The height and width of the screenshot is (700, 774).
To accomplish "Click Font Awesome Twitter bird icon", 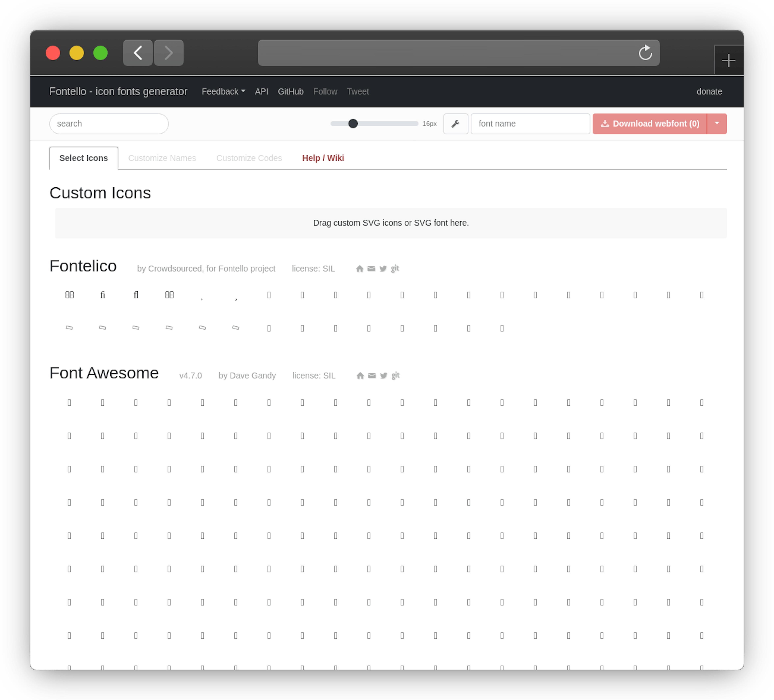I will click(384, 376).
